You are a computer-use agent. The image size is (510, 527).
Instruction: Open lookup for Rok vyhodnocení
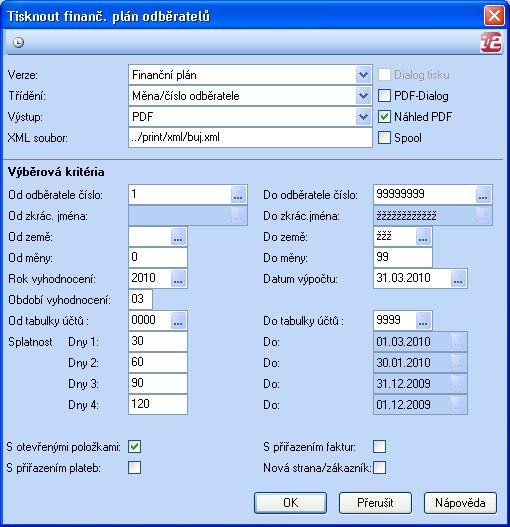point(178,278)
